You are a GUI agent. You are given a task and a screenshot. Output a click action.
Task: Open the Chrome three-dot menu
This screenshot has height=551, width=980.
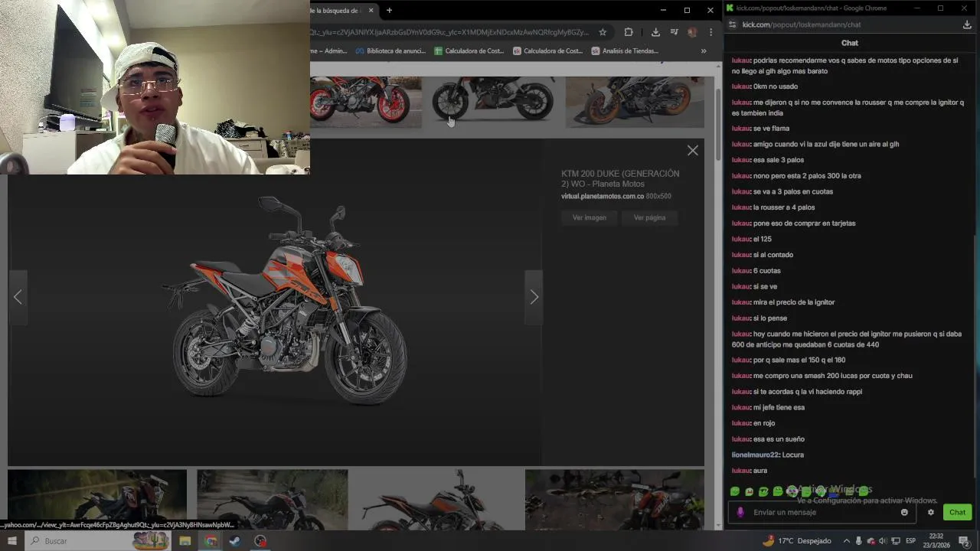710,32
